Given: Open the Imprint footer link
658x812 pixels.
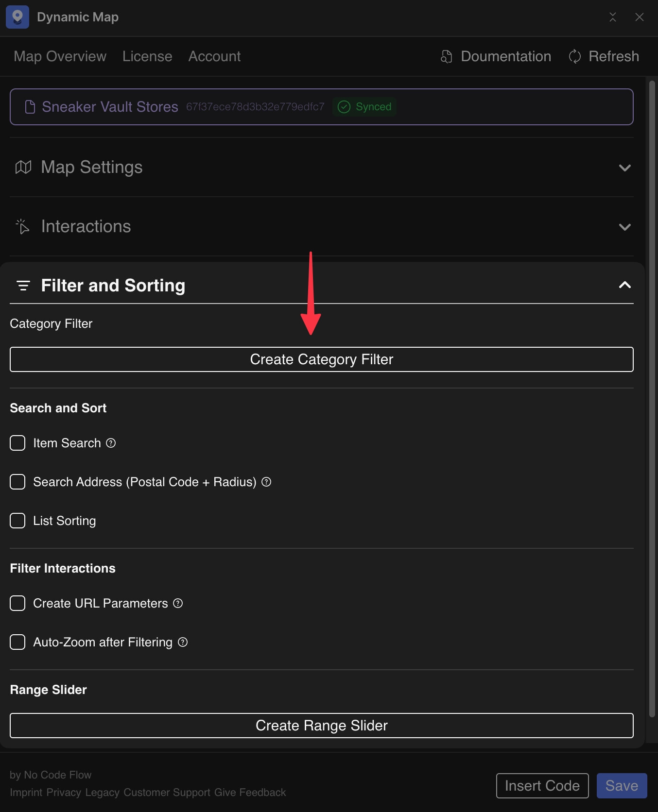Looking at the screenshot, I should (26, 793).
